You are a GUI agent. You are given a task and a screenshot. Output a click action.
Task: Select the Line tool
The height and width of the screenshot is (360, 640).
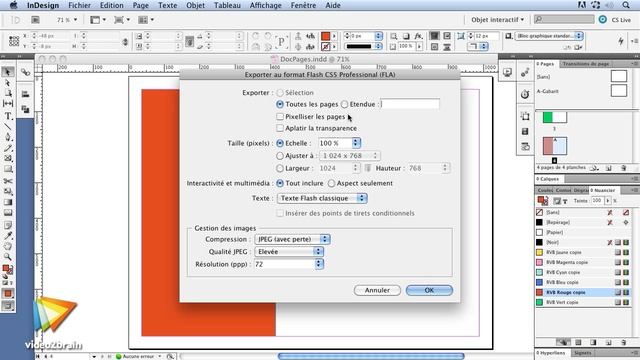pyautogui.click(x=8, y=127)
